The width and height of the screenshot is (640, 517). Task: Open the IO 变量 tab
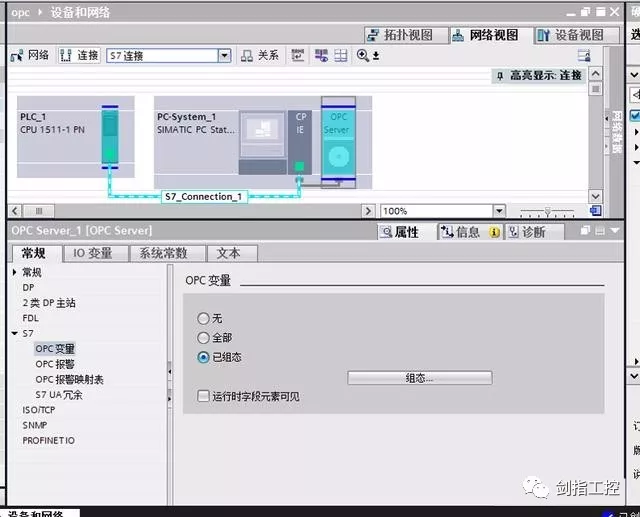click(92, 253)
